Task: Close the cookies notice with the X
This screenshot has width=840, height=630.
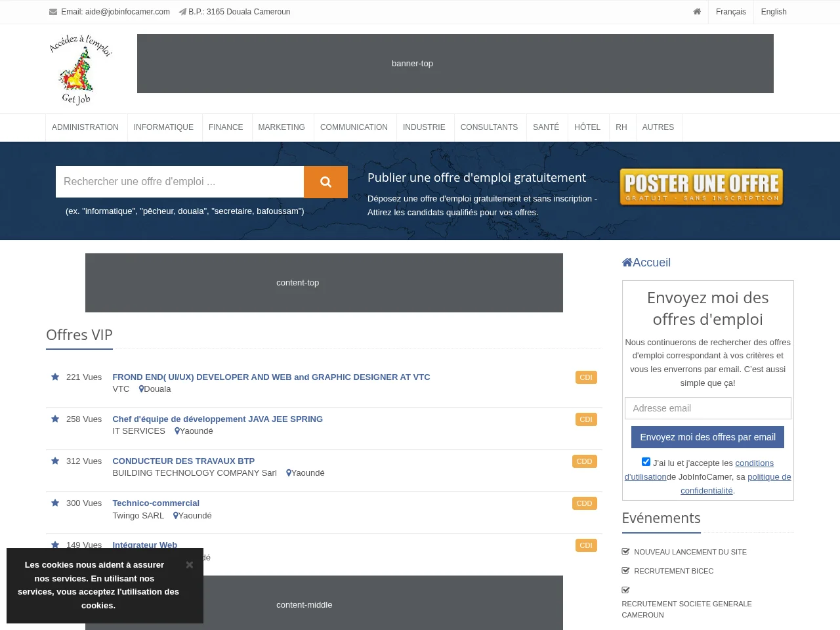Action: click(189, 564)
